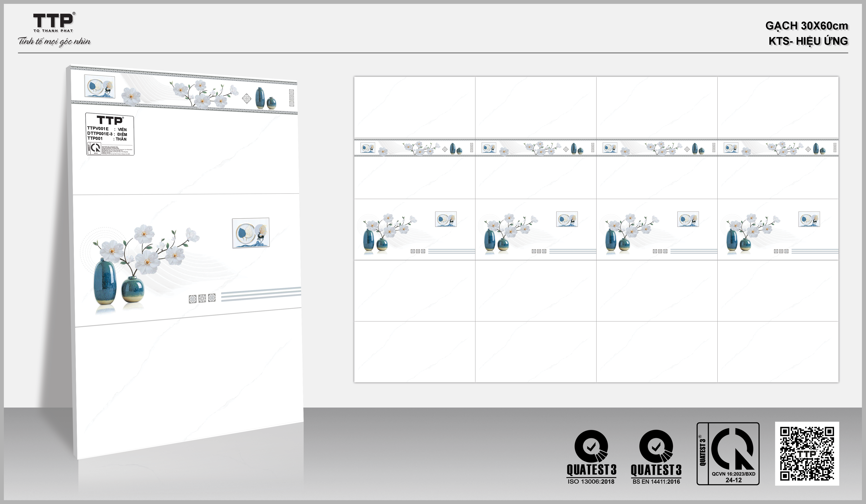Click the first border strip tile in wall grid
This screenshot has width=866, height=504.
(414, 148)
